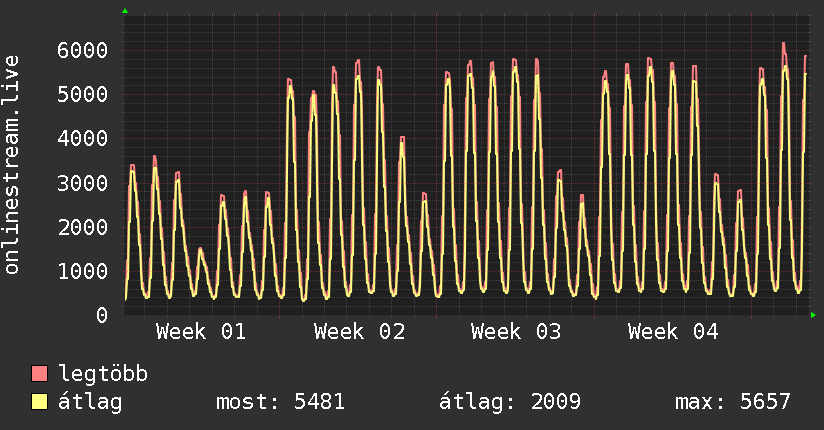
Task: Select the átlag legend label
Action: coord(91,403)
